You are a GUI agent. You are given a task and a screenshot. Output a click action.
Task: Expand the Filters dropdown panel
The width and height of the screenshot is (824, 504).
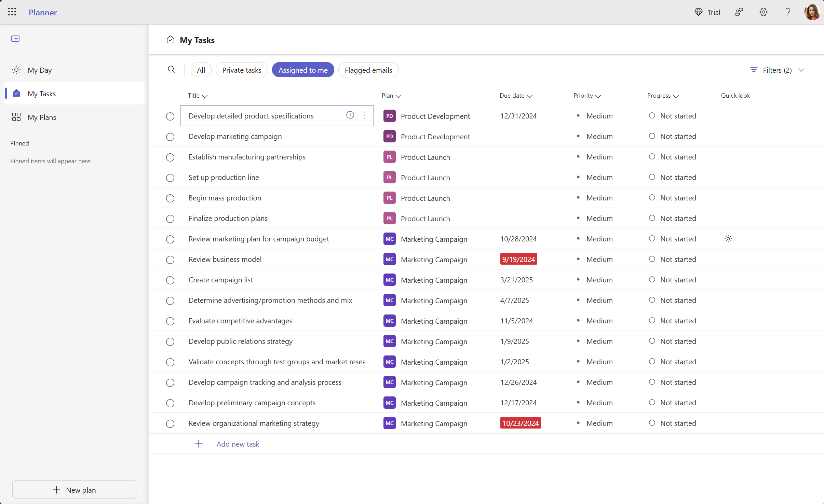(801, 70)
